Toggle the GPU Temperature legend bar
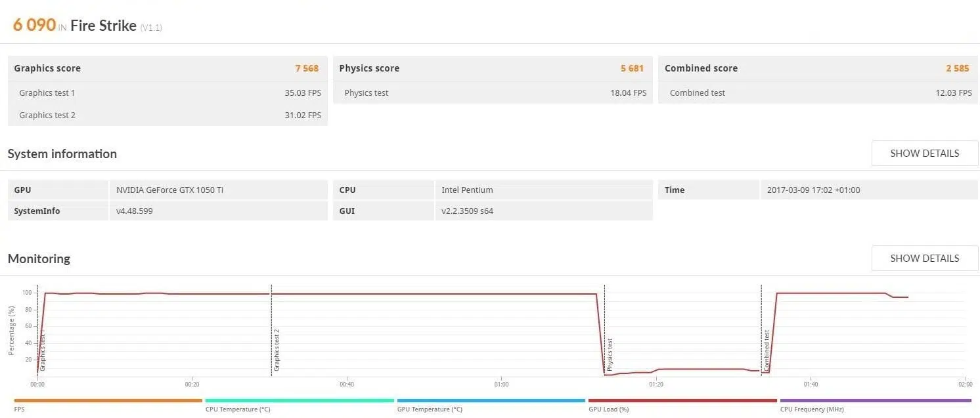Image resolution: width=980 pixels, height=418 pixels. [491, 400]
